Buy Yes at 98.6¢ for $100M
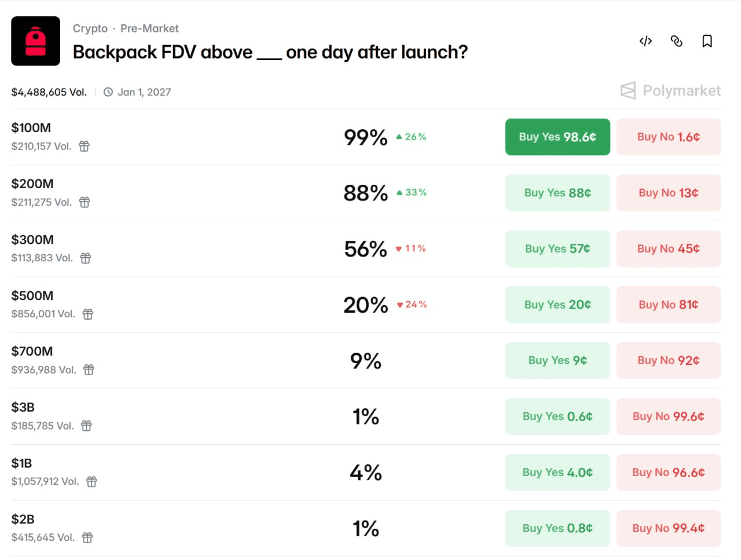Image resolution: width=741 pixels, height=560 pixels. pyautogui.click(x=557, y=137)
